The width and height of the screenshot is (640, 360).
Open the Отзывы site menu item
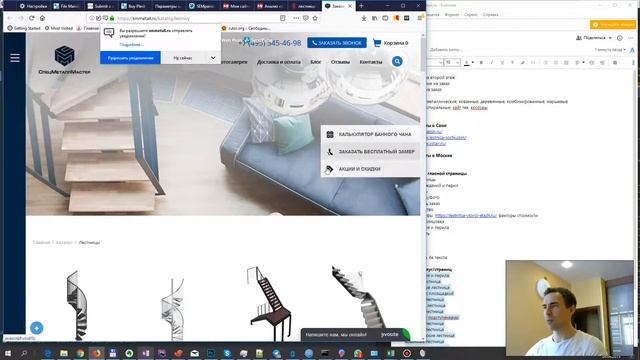pyautogui.click(x=340, y=62)
